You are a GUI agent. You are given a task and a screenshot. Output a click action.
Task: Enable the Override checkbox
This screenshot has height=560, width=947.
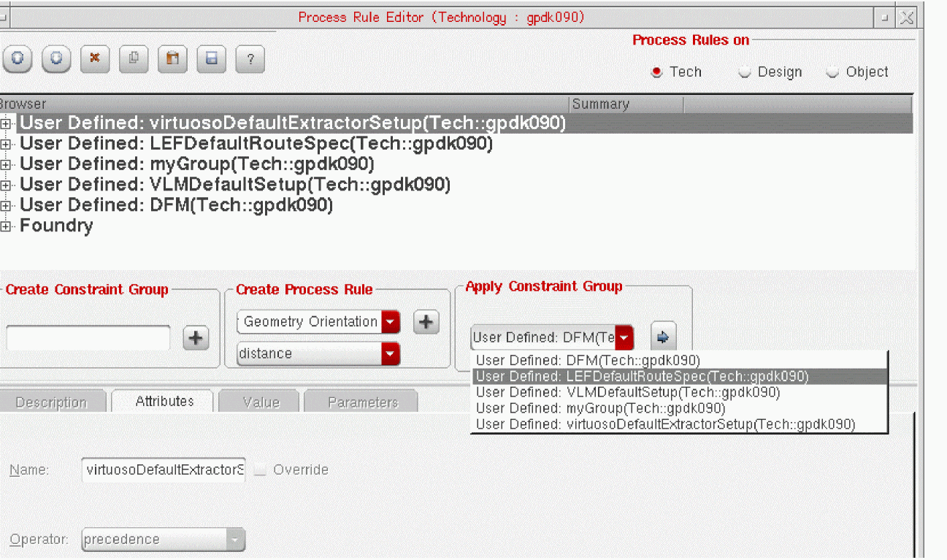259,470
